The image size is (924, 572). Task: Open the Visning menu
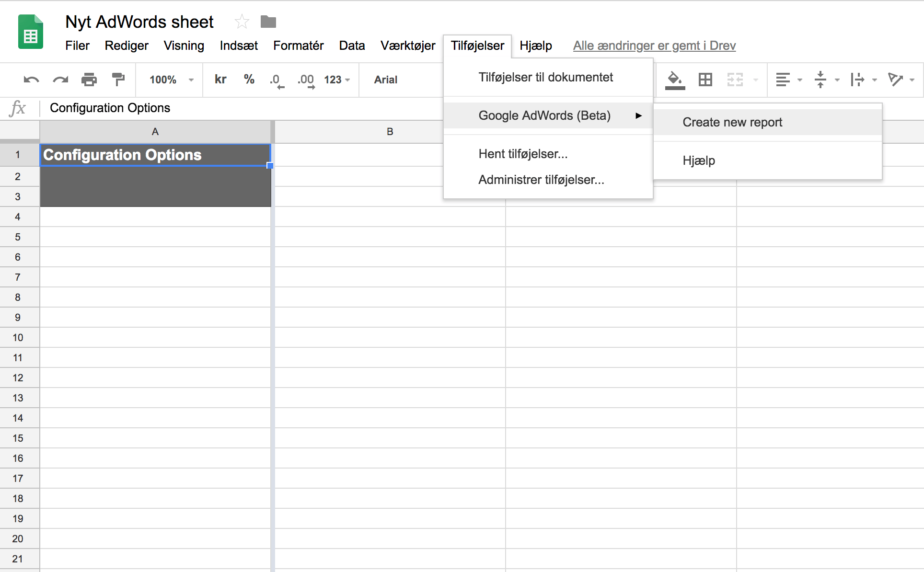(x=184, y=46)
